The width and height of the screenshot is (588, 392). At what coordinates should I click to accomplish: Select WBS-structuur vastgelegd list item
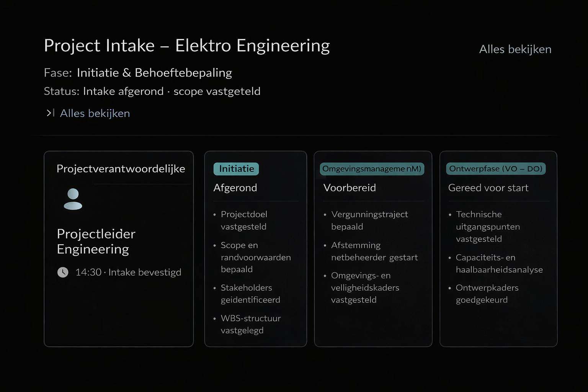(250, 324)
